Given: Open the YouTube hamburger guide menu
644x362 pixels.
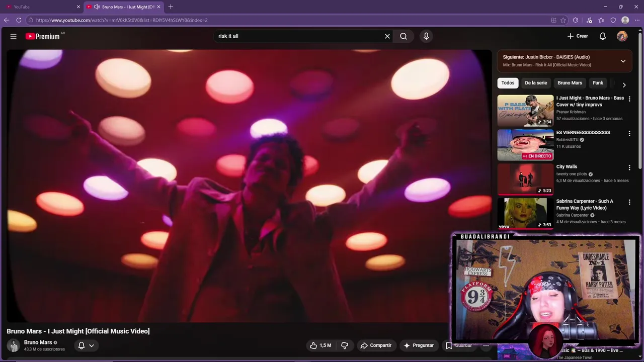Looking at the screenshot, I should click(14, 36).
